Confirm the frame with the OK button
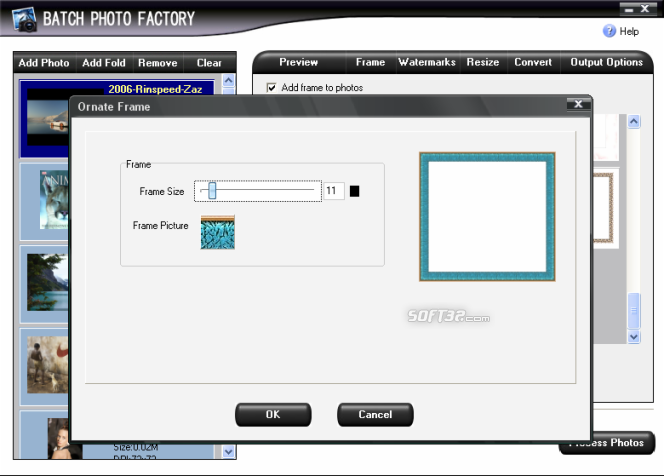Image resolution: width=664 pixels, height=476 pixels. tap(273, 415)
